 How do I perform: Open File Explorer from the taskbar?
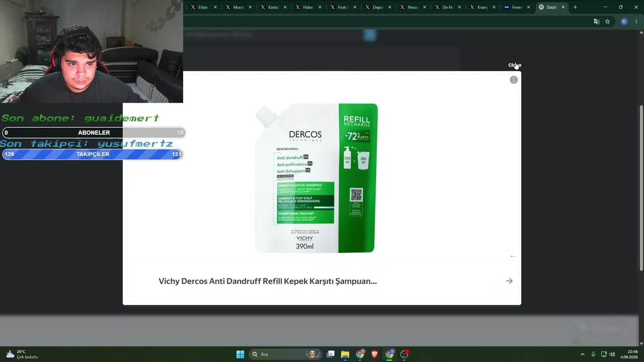tap(345, 354)
